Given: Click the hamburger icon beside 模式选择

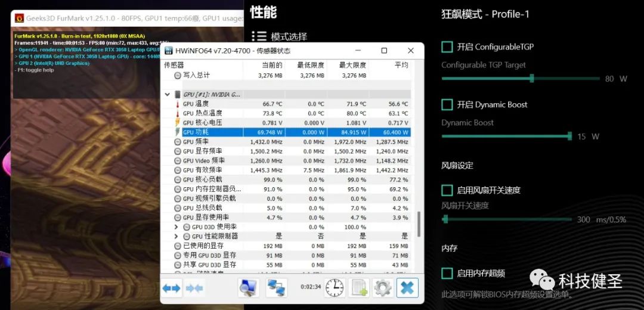Looking at the screenshot, I should pos(259,36).
